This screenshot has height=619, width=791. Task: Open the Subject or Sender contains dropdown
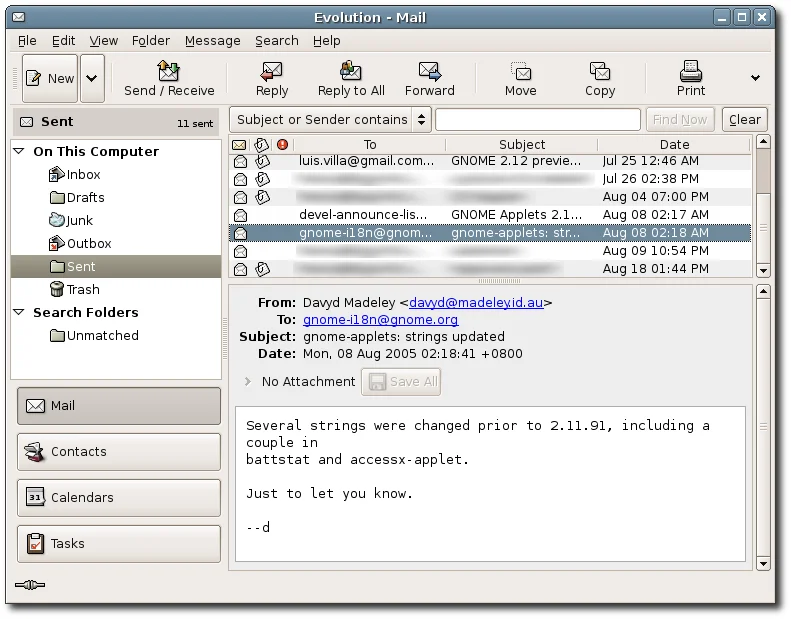pos(330,120)
